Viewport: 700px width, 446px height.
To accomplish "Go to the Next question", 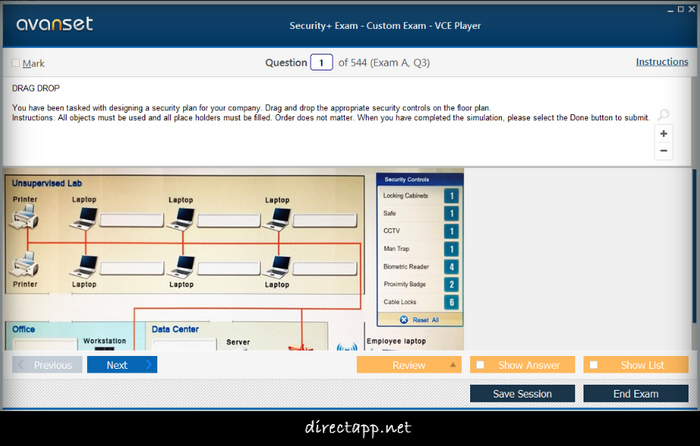I will coord(121,365).
